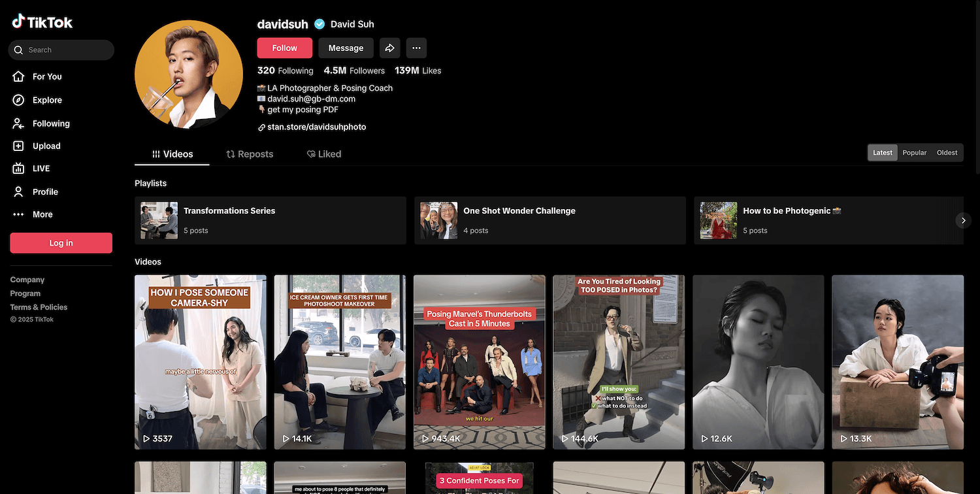The width and height of the screenshot is (980, 494).
Task: Open the Explore compass page
Action: click(46, 100)
